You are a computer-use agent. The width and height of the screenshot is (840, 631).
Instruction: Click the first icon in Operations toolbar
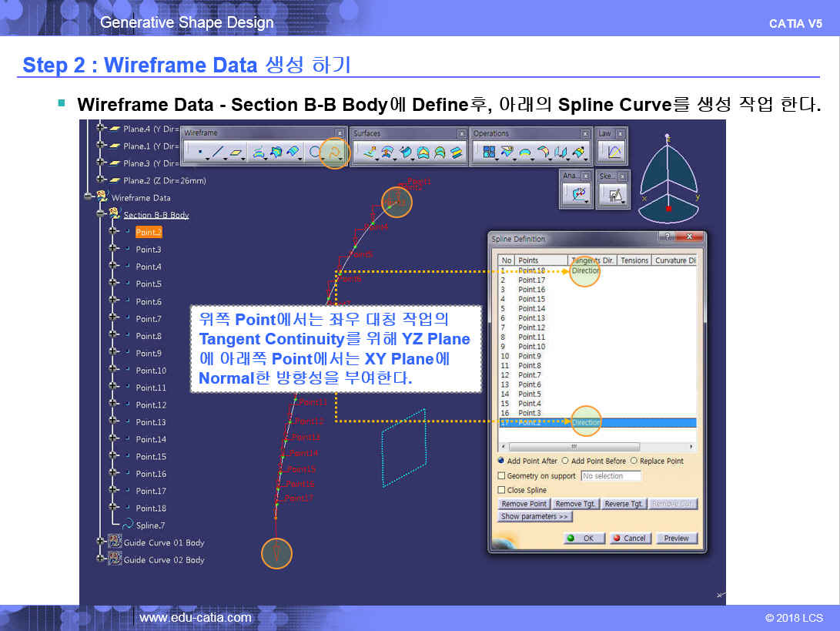point(489,153)
